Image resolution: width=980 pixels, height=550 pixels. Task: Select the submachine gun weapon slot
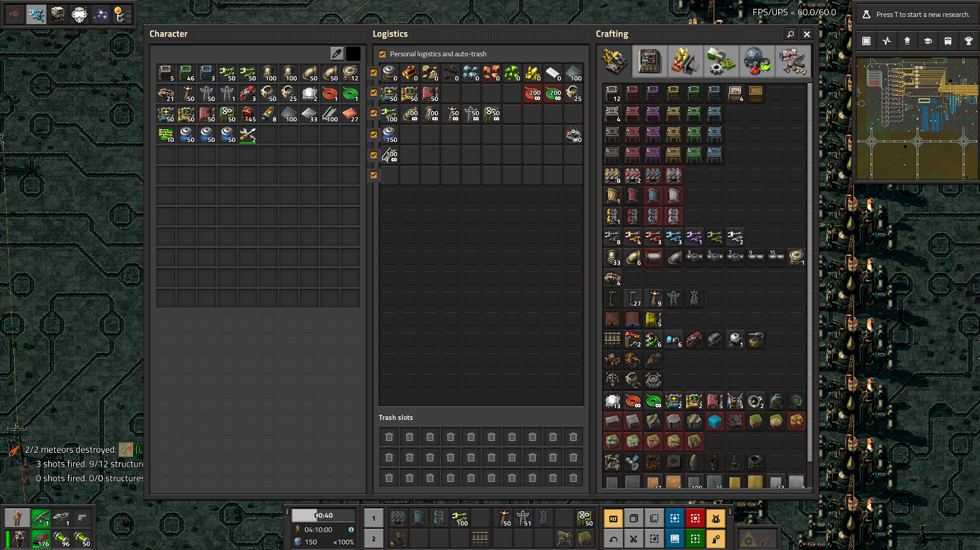pos(42,518)
